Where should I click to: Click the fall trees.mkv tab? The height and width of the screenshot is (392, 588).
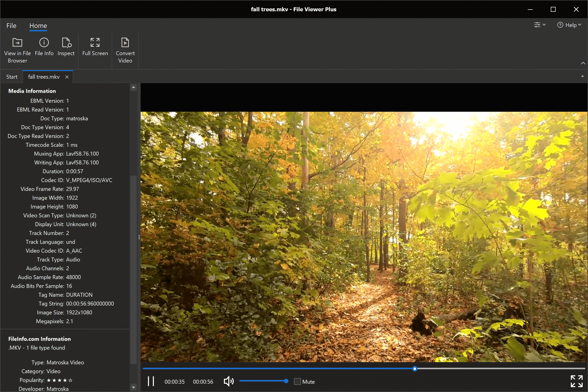point(44,76)
